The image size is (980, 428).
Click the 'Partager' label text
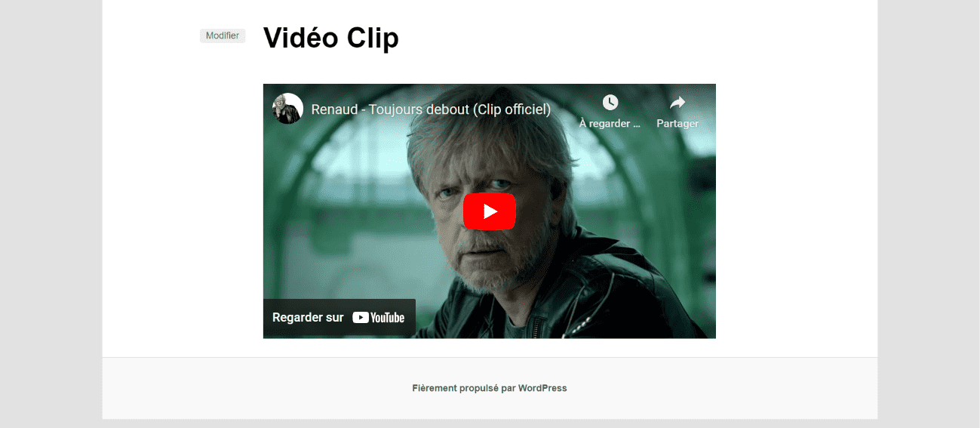coord(677,124)
